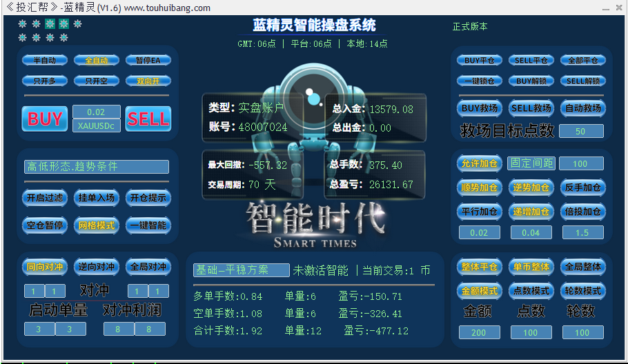The image size is (628, 364).
Task: Toggle the 顺势加仓 with-trend add button
Action: (x=480, y=188)
